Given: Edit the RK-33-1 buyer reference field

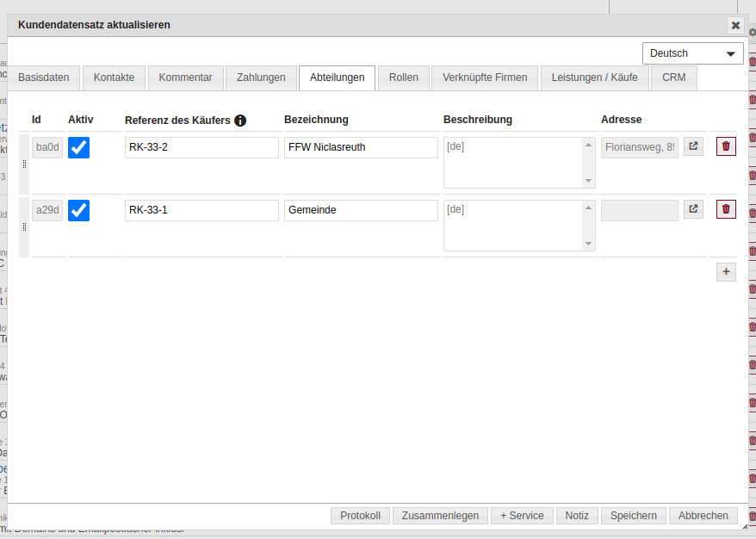Looking at the screenshot, I should pos(201,210).
